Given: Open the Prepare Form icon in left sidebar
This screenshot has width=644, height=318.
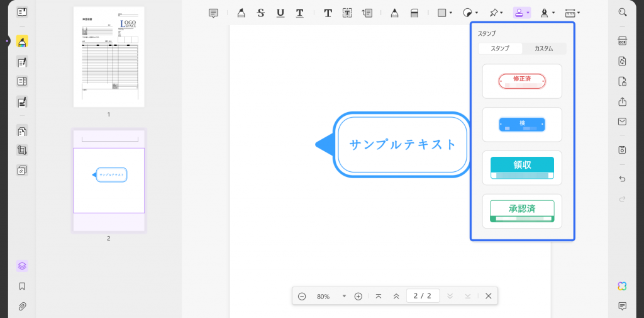Looking at the screenshot, I should pos(22,81).
